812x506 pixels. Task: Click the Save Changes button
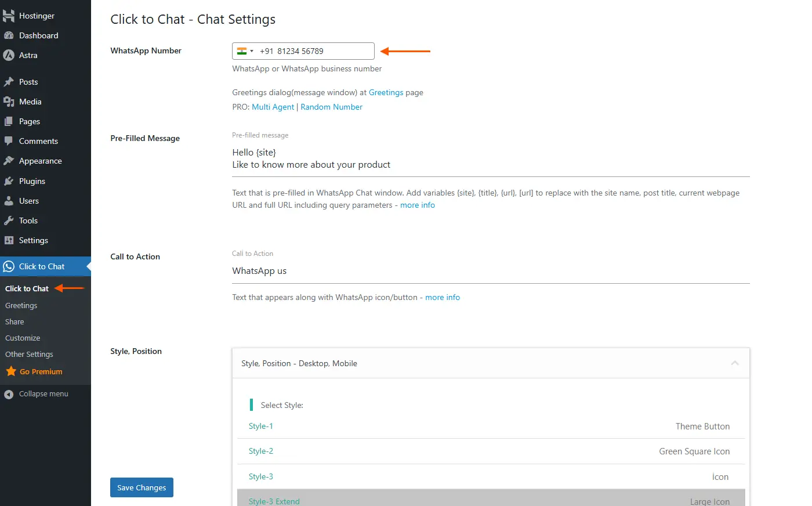coord(142,487)
